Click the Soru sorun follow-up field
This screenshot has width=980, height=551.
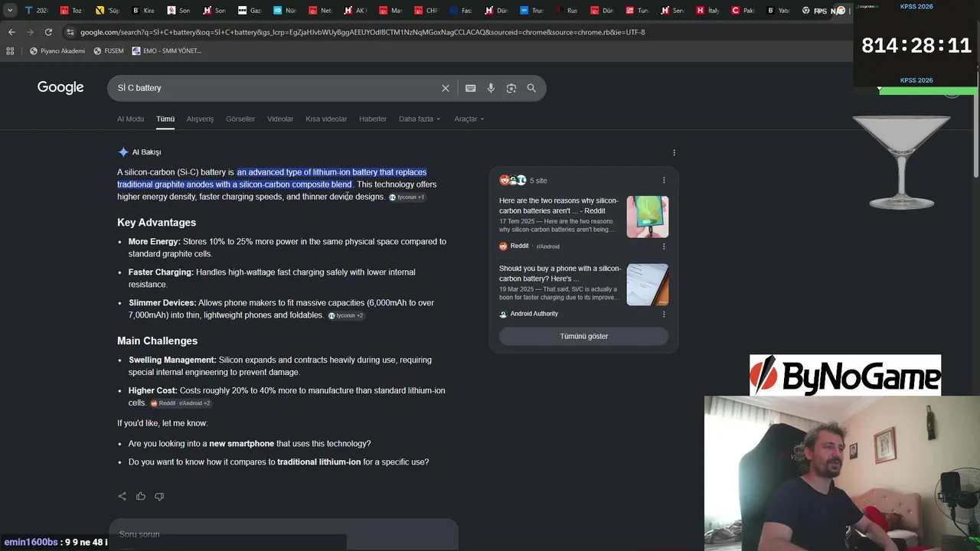[x=283, y=534]
